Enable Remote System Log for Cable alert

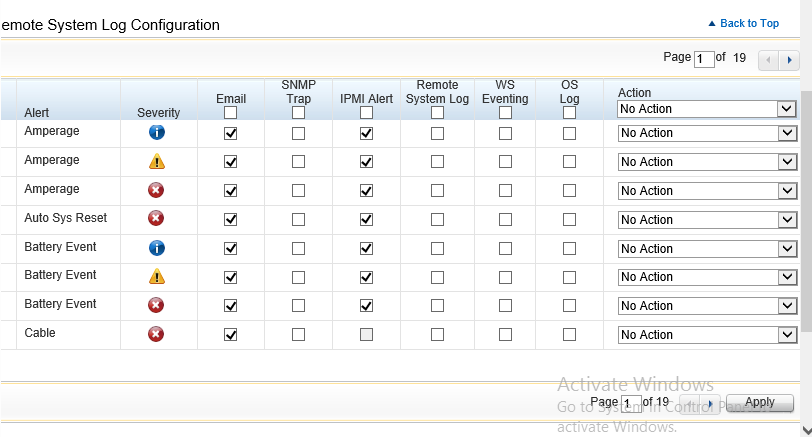coord(437,335)
